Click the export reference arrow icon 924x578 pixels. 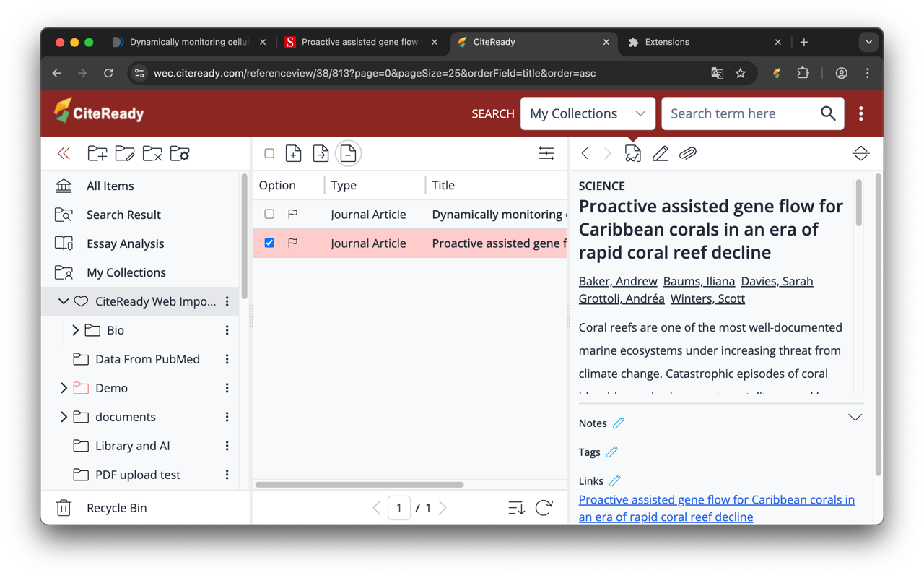click(321, 153)
